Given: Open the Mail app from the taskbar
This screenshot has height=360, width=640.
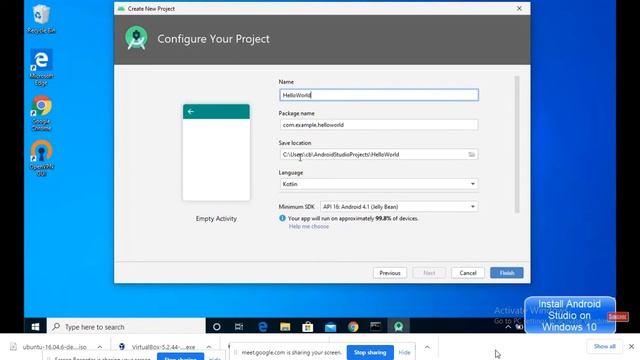Looking at the screenshot, I should click(330, 327).
